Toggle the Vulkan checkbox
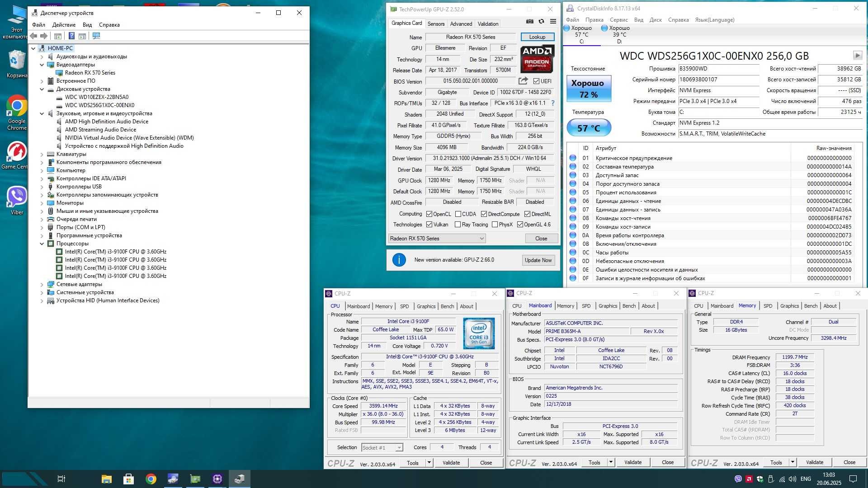Screen dimensions: 868x488 [429, 225]
